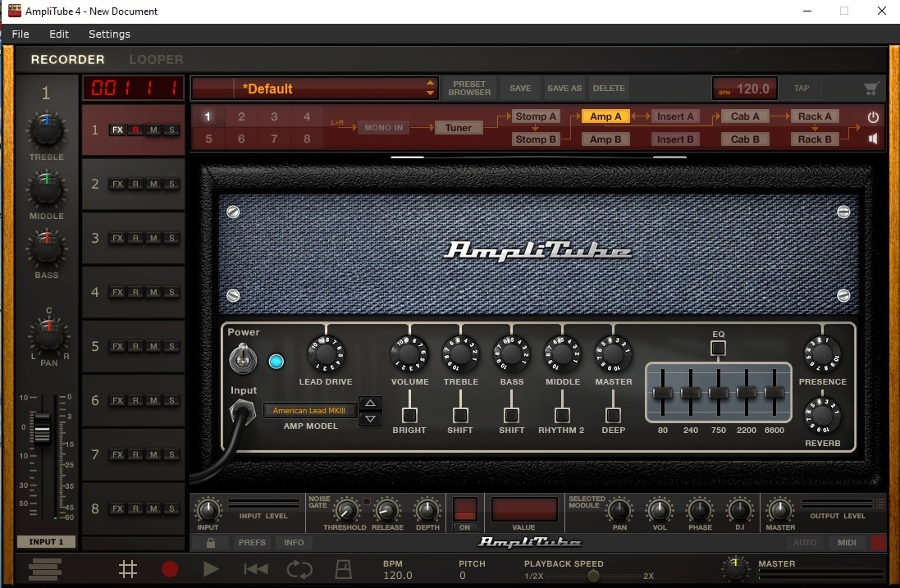Toggle the RHYTHM 2 switch
Screen dimensions: 900x588
562,415
